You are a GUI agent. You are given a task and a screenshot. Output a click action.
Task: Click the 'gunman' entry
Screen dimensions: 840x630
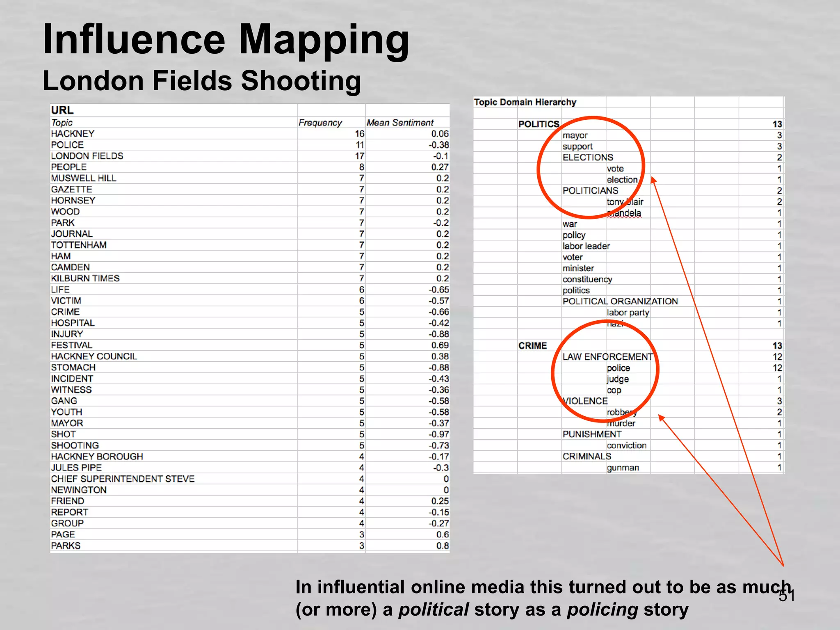(623, 468)
